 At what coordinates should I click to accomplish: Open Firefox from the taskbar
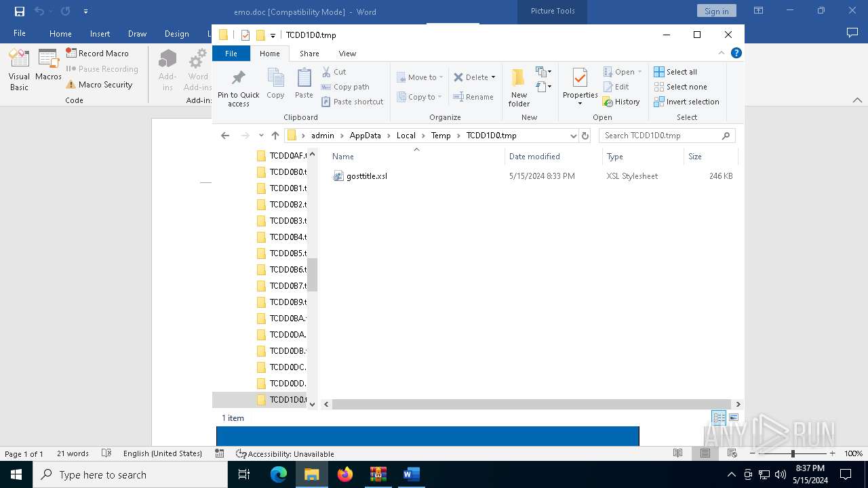(x=345, y=474)
